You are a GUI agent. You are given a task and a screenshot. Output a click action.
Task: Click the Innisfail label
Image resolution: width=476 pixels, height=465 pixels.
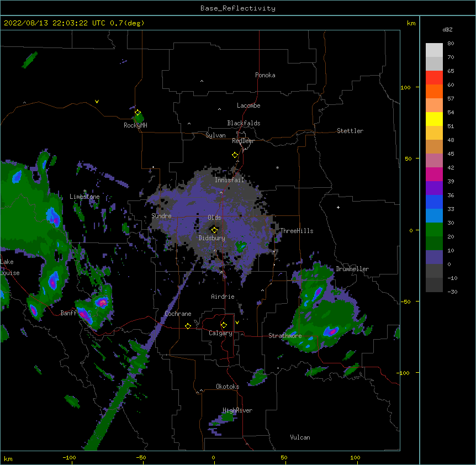[x=230, y=180]
